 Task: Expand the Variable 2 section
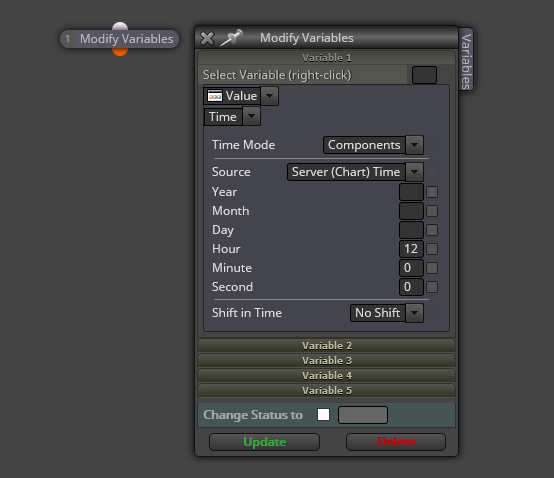pyautogui.click(x=326, y=346)
